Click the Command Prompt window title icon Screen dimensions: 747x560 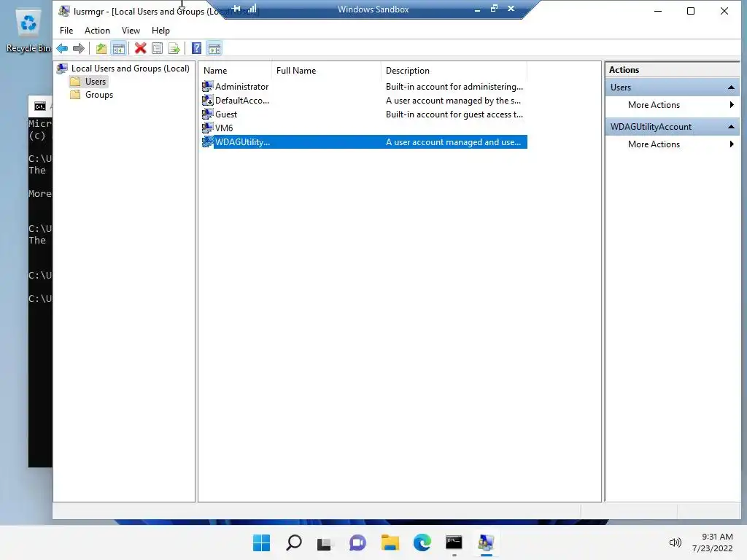[40, 106]
